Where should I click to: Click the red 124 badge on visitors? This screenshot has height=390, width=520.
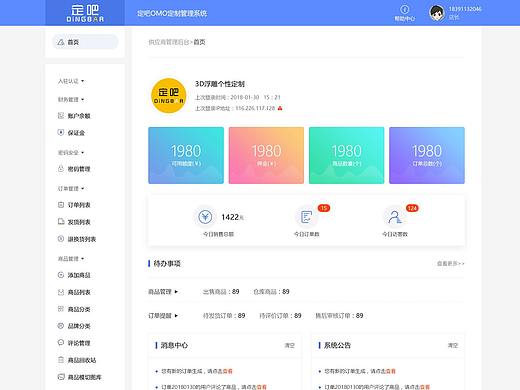pos(412,208)
